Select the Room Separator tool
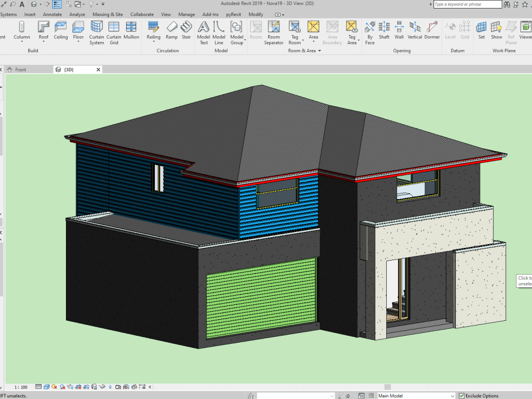This screenshot has width=532, height=399. 274,33
